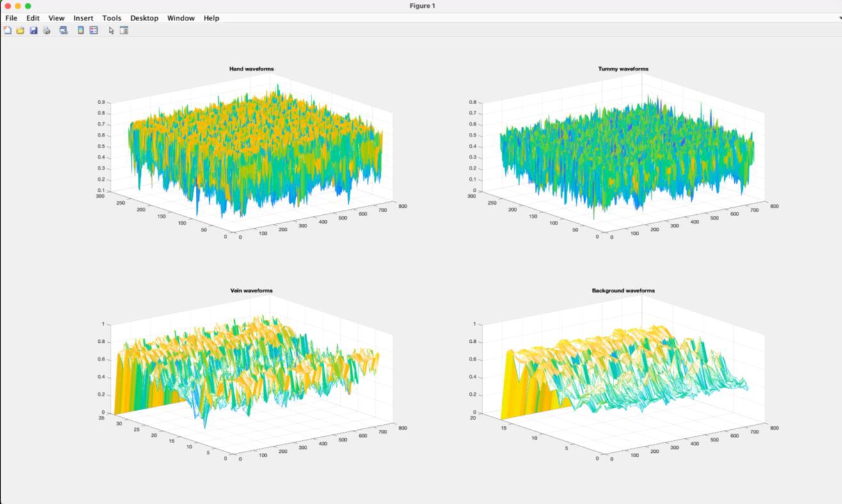
Task: Open the View menu
Action: pyautogui.click(x=56, y=18)
